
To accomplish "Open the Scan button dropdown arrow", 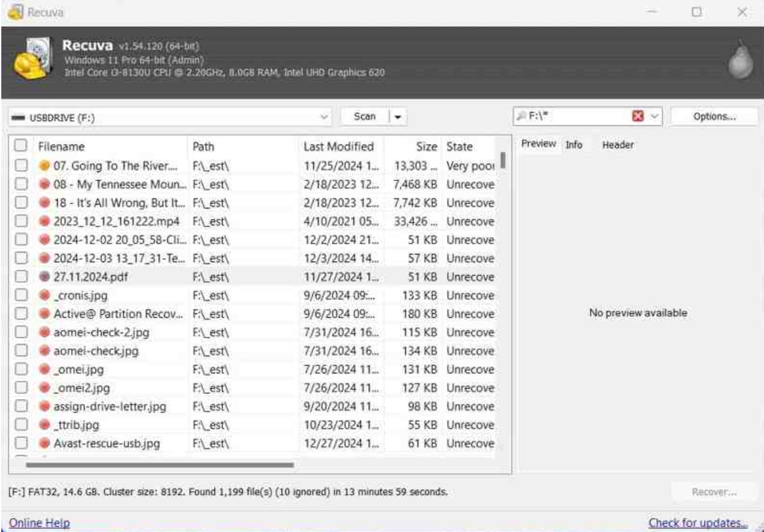I will coord(398,117).
